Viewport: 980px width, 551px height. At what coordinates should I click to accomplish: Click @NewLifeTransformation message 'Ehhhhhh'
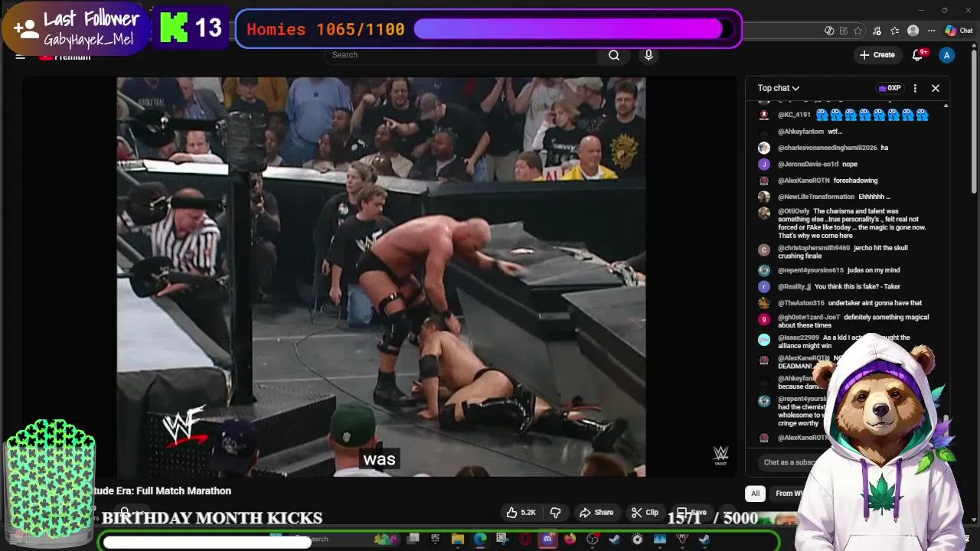pos(875,197)
